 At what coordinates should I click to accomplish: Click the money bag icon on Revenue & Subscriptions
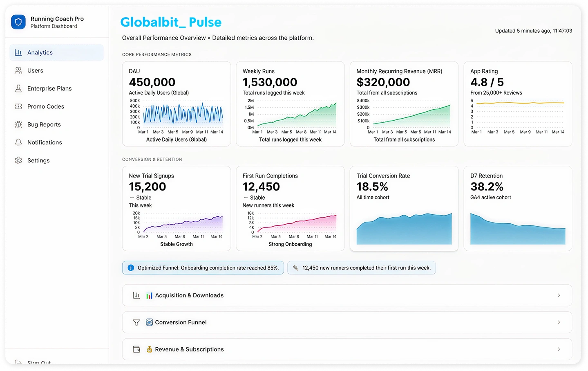pyautogui.click(x=149, y=349)
